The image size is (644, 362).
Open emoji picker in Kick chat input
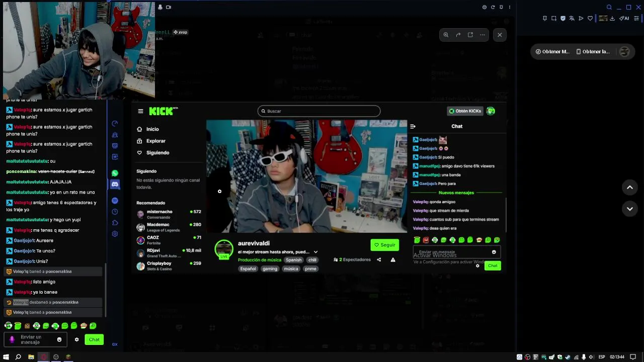pyautogui.click(x=494, y=252)
